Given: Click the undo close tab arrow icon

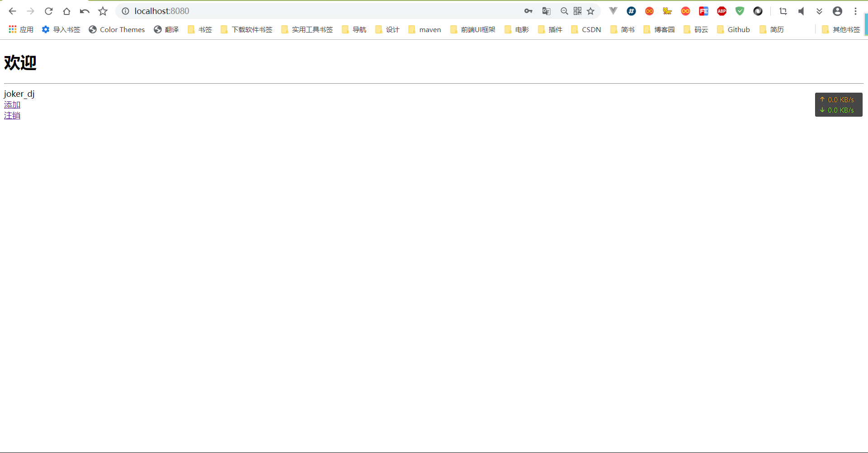Looking at the screenshot, I should (x=85, y=11).
